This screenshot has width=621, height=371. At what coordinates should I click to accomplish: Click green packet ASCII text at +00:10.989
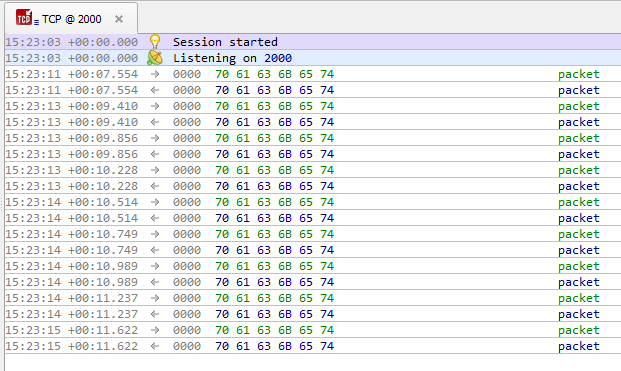(579, 266)
